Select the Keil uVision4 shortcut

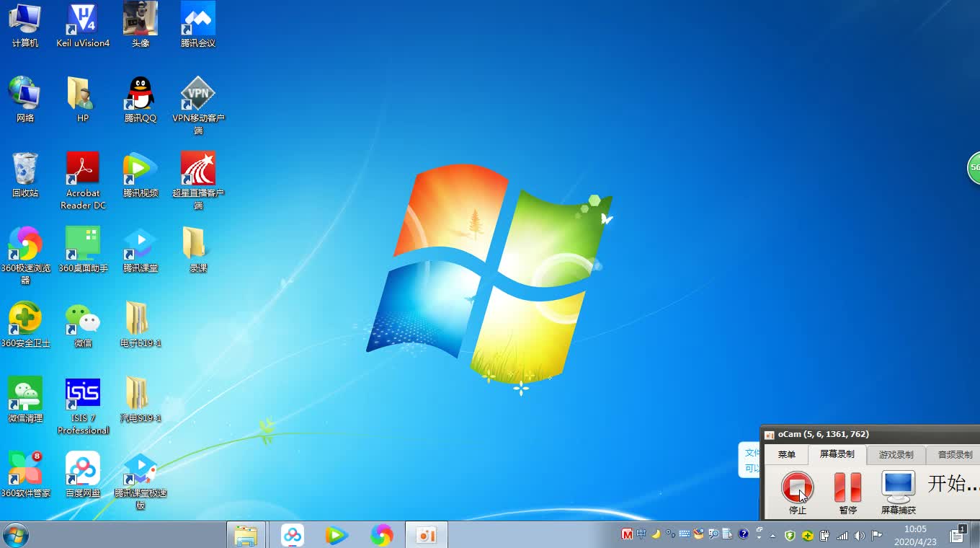coord(83,25)
